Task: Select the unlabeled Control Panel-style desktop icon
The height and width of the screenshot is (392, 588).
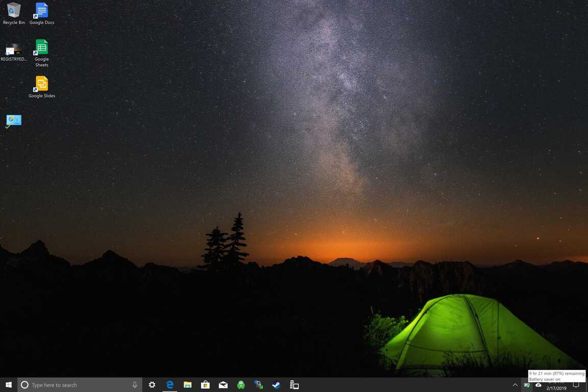Action: point(14,121)
